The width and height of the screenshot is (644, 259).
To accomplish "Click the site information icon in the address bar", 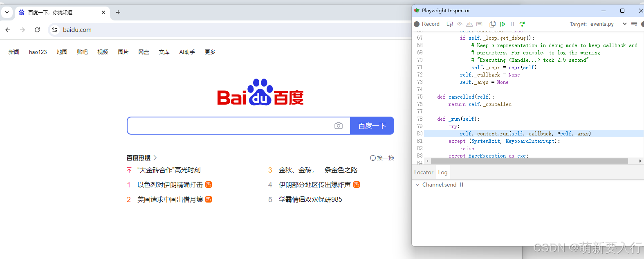I will pos(55,30).
